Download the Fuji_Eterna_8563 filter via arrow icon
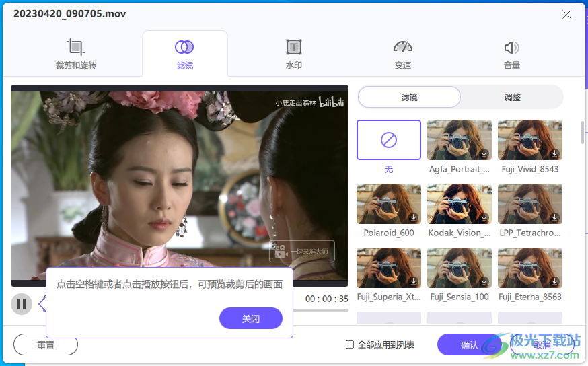Image resolution: width=588 pixels, height=366 pixels. pos(554,281)
